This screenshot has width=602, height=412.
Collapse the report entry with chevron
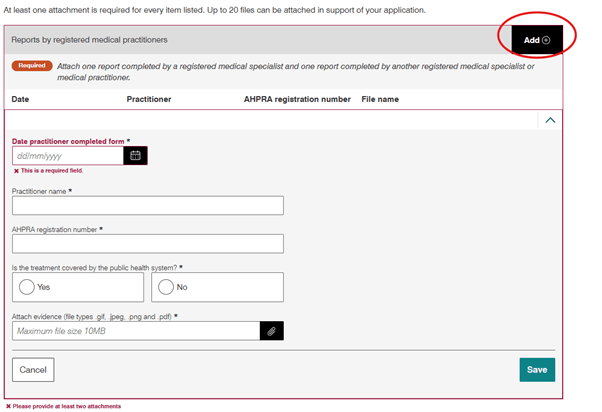[x=550, y=120]
